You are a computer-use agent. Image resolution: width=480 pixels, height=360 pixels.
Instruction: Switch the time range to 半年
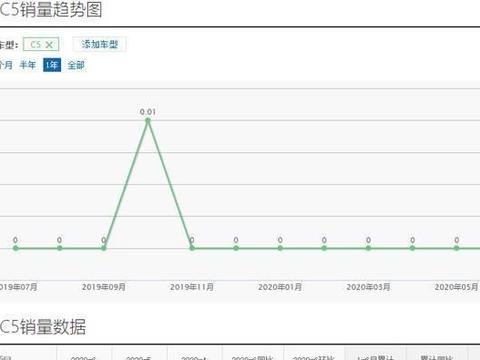28,65
